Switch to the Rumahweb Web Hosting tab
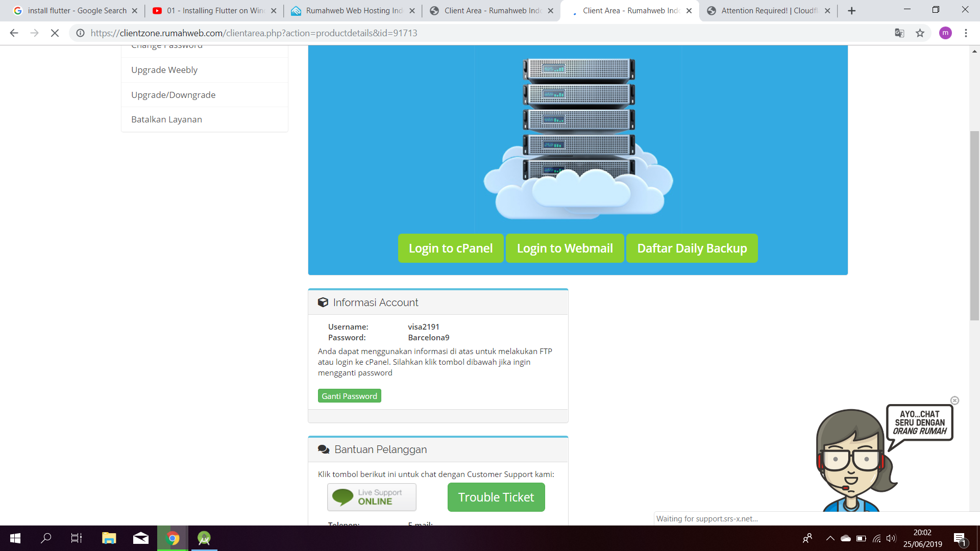 coord(353,11)
